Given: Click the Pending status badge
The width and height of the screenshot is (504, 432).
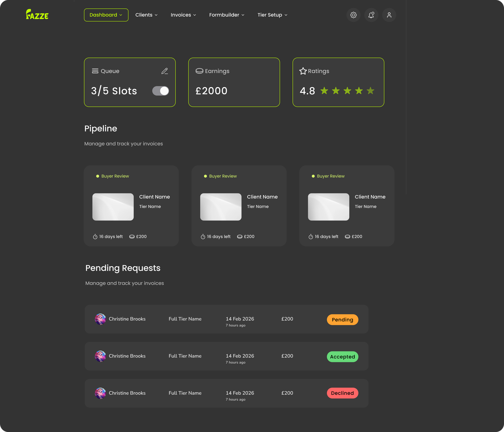Looking at the screenshot, I should point(342,319).
